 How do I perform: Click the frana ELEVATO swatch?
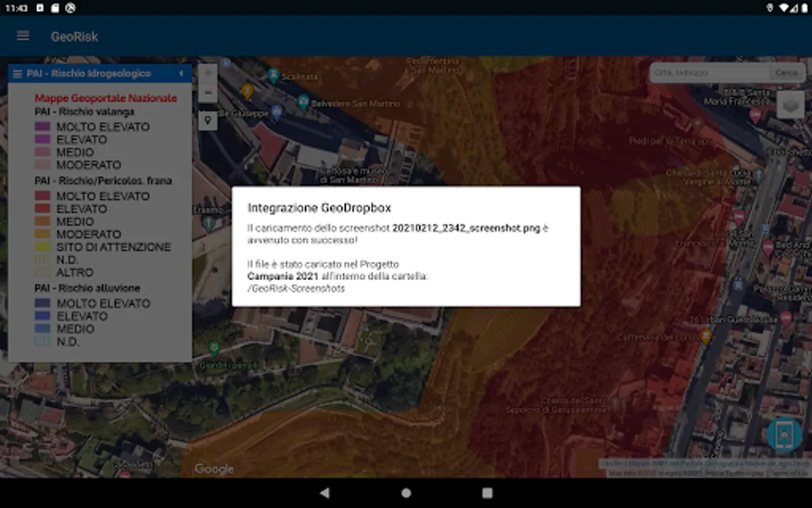pyautogui.click(x=43, y=208)
